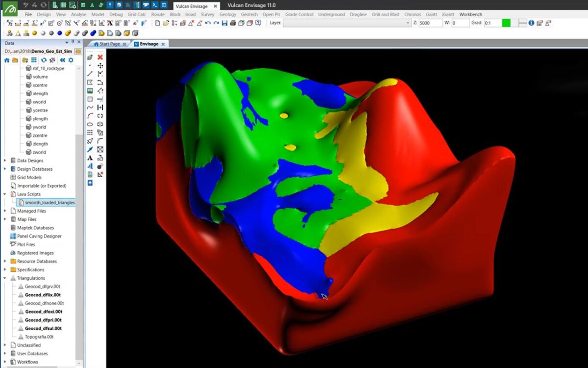Click the yellow sphere icon in the second toolbar
588x368 pixels.
pos(35,33)
